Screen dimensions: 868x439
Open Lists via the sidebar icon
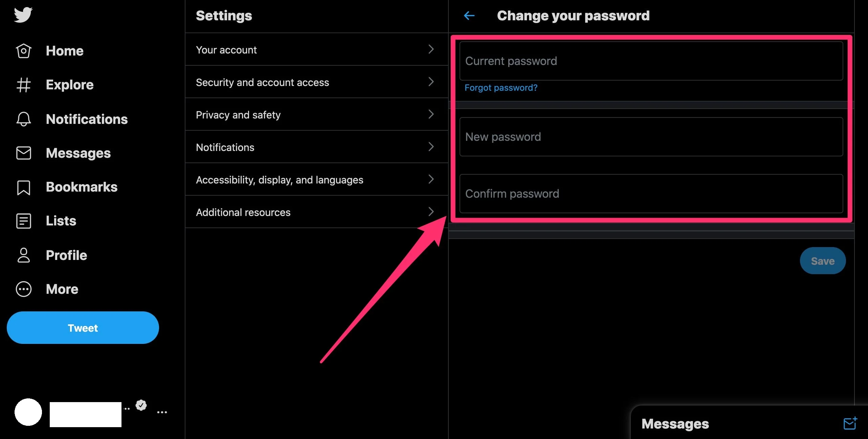point(24,221)
